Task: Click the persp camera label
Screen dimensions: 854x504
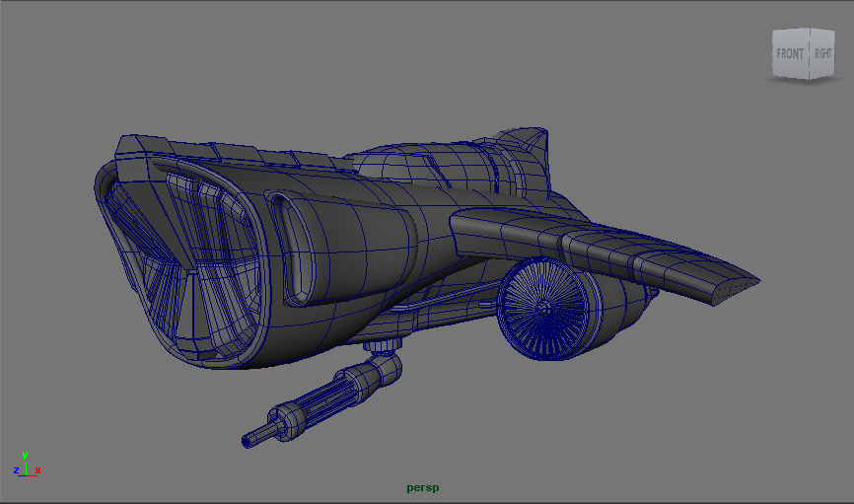Action: (423, 487)
